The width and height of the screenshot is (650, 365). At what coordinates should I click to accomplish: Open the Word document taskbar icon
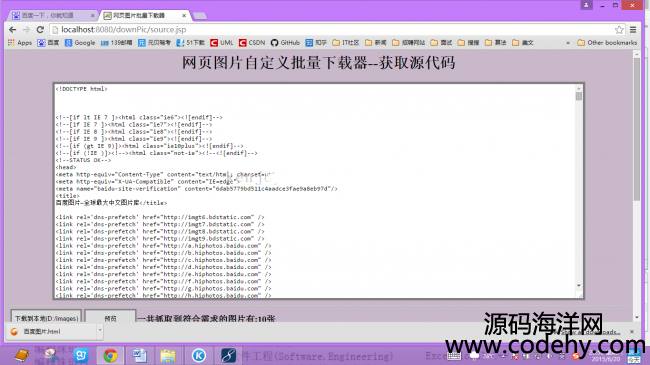pyautogui.click(x=139, y=355)
